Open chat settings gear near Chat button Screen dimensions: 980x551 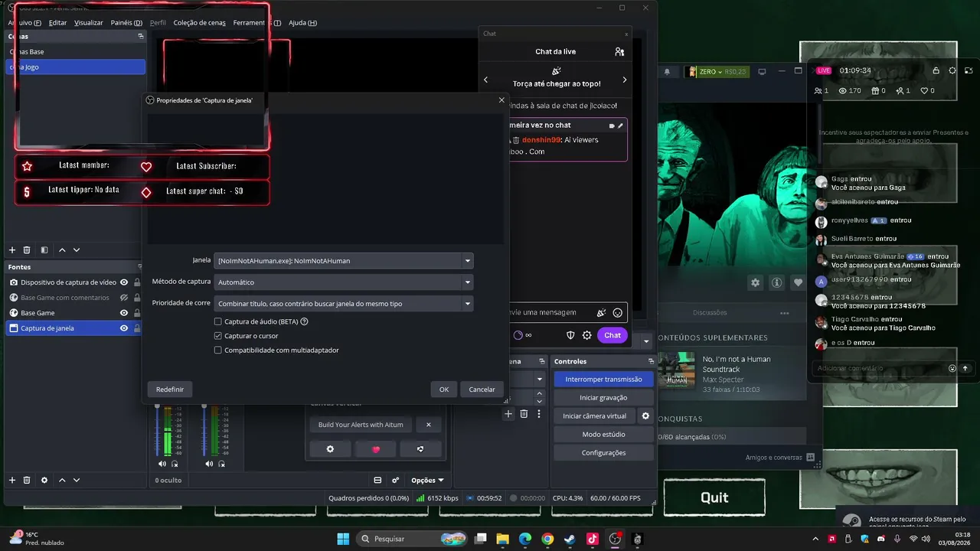(x=587, y=335)
